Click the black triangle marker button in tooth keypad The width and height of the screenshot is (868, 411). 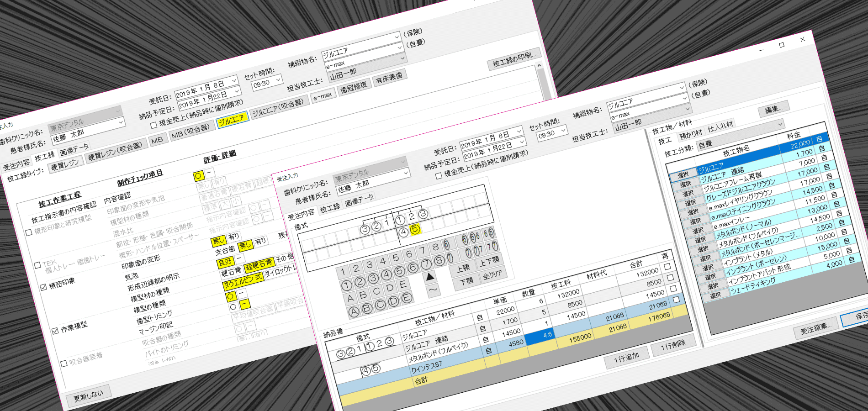coord(430,276)
